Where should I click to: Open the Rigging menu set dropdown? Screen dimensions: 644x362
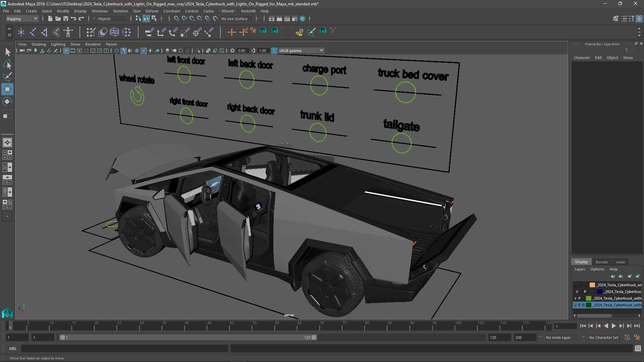click(22, 19)
